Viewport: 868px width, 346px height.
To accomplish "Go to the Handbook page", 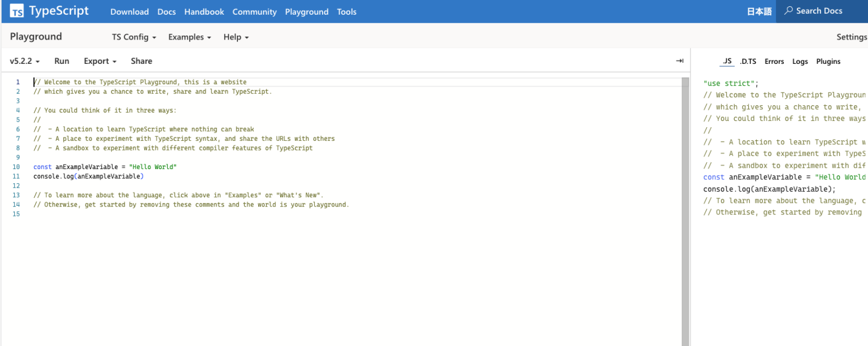I will 204,12.
